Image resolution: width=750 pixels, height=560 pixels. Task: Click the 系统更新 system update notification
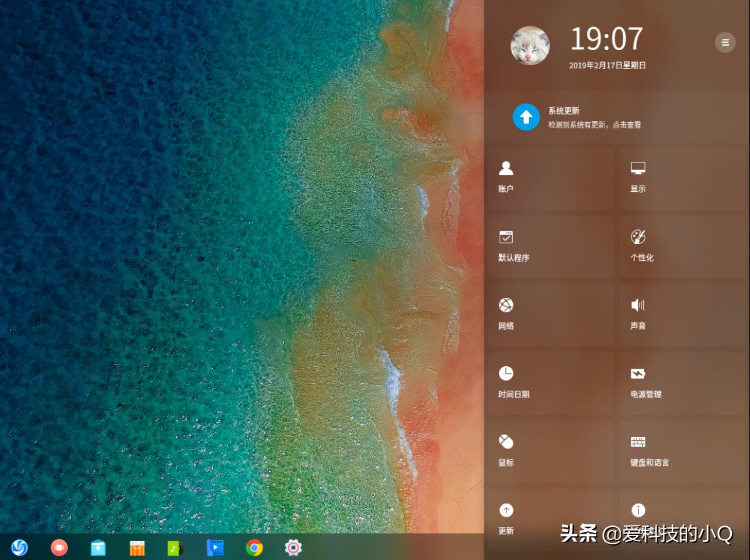coord(594,117)
